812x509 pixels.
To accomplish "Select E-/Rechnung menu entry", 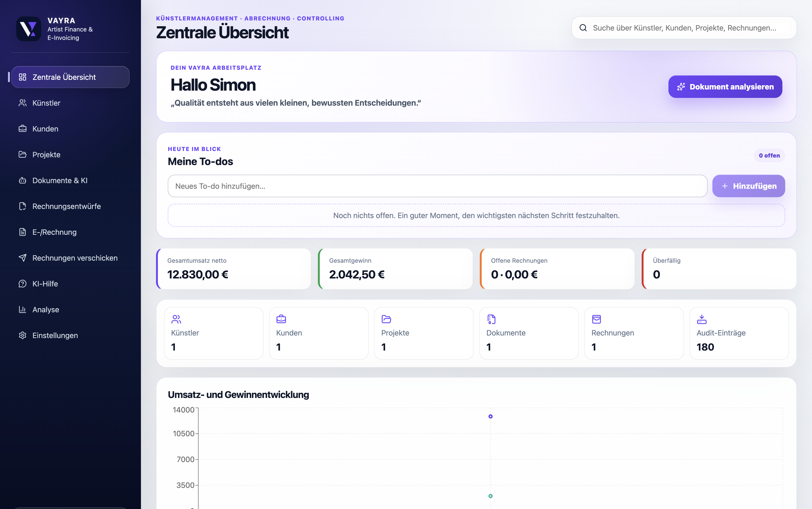I will click(x=70, y=232).
